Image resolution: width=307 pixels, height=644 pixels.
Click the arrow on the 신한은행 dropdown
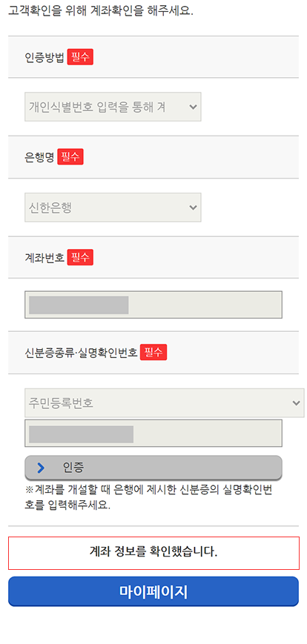(x=193, y=208)
